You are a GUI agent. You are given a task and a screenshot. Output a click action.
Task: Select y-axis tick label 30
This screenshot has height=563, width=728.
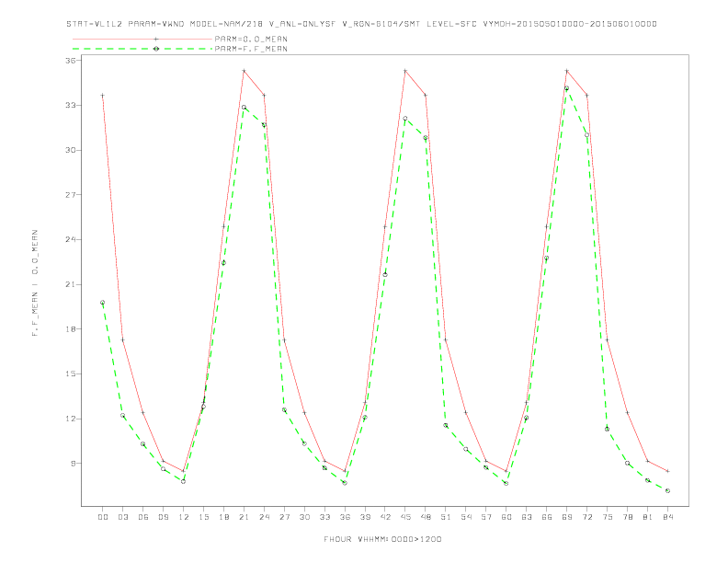tap(71, 150)
